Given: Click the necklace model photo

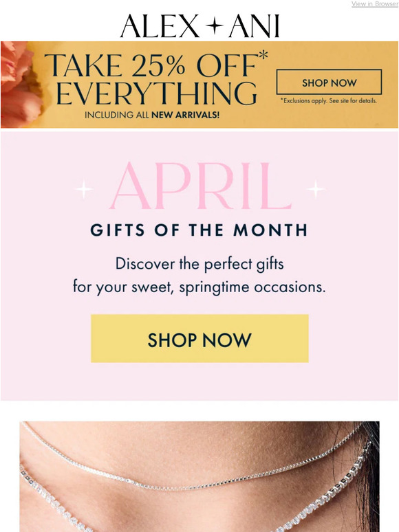Looking at the screenshot, I should [x=199, y=476].
